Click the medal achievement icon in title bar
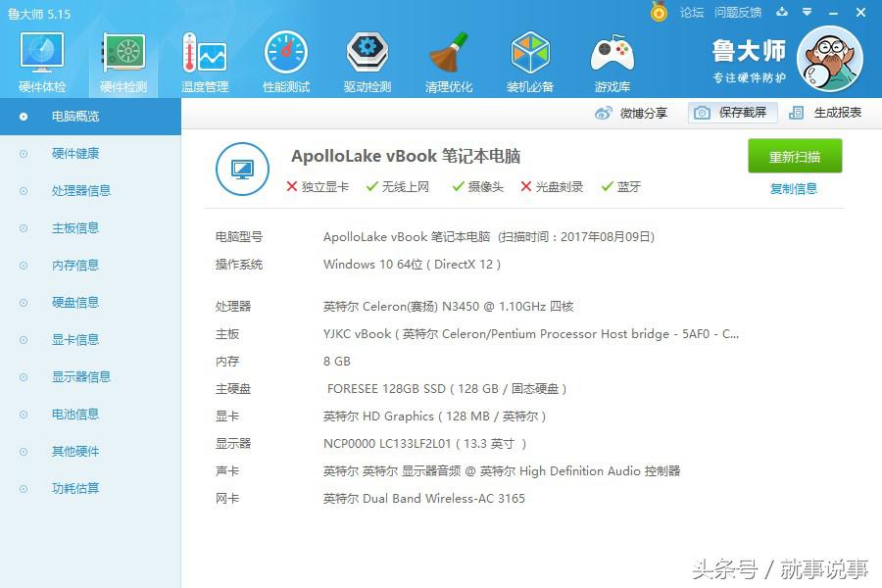Image resolution: width=882 pixels, height=588 pixels. point(658,12)
